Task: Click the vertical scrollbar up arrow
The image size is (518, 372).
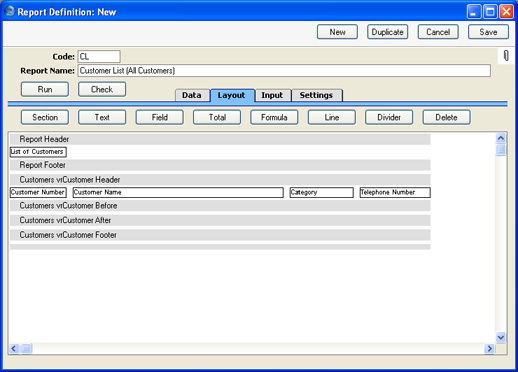Action: tap(501, 138)
